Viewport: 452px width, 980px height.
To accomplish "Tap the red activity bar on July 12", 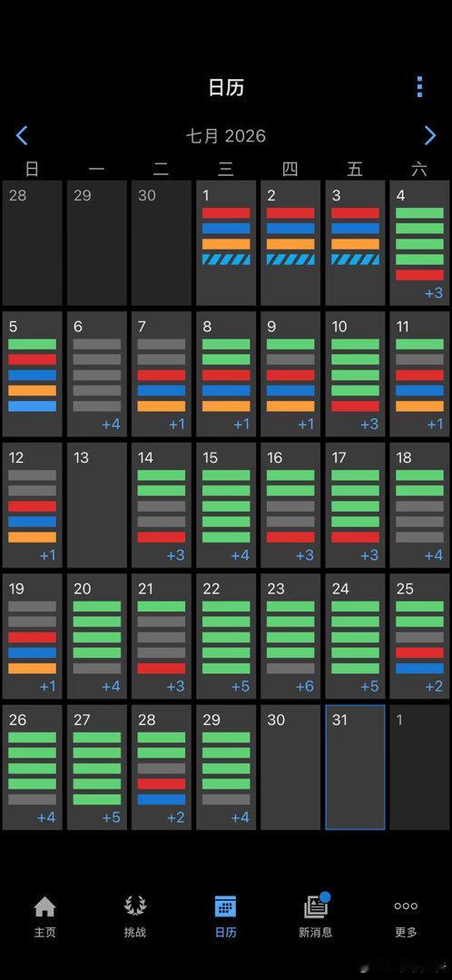I will coord(33,506).
